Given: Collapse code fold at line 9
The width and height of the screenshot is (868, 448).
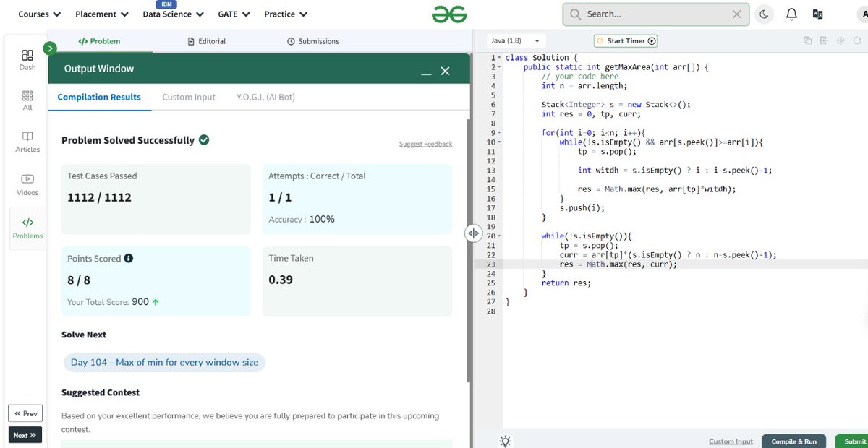Looking at the screenshot, I should (x=500, y=133).
